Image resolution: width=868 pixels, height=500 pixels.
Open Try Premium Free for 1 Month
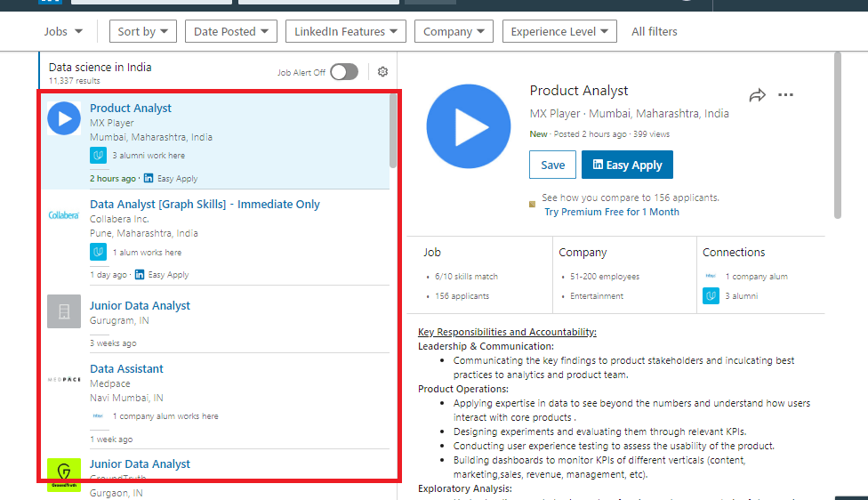click(612, 212)
